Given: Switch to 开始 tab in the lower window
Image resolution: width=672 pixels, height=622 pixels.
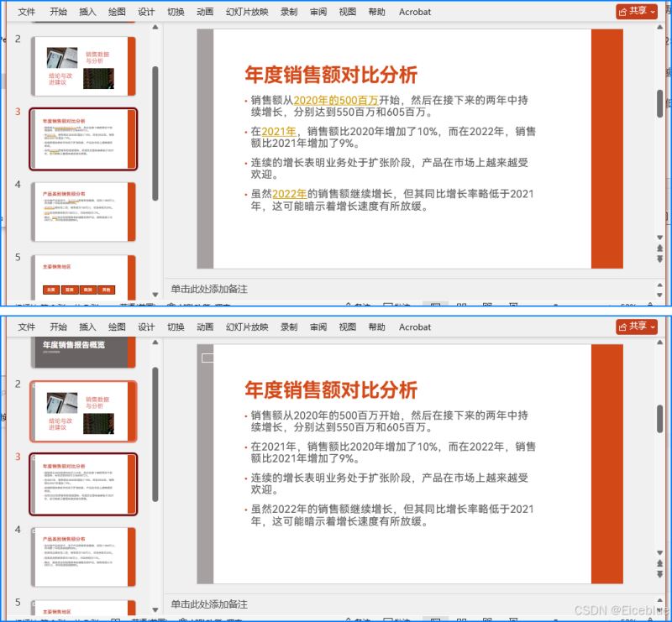Looking at the screenshot, I should click(x=58, y=327).
